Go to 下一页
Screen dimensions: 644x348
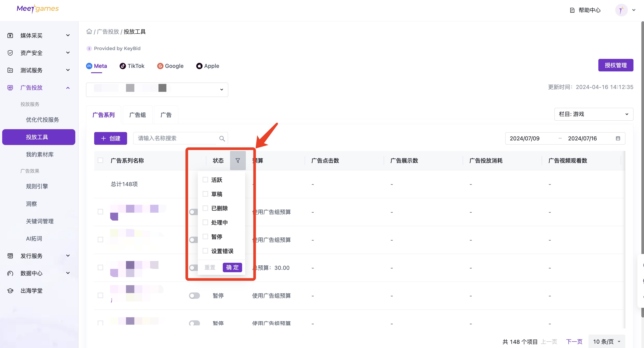click(x=574, y=341)
